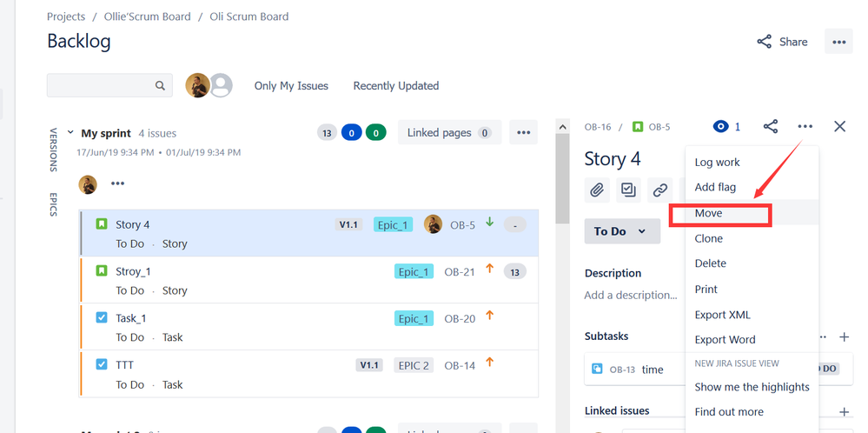
Task: Click Add a description field
Action: tap(631, 295)
